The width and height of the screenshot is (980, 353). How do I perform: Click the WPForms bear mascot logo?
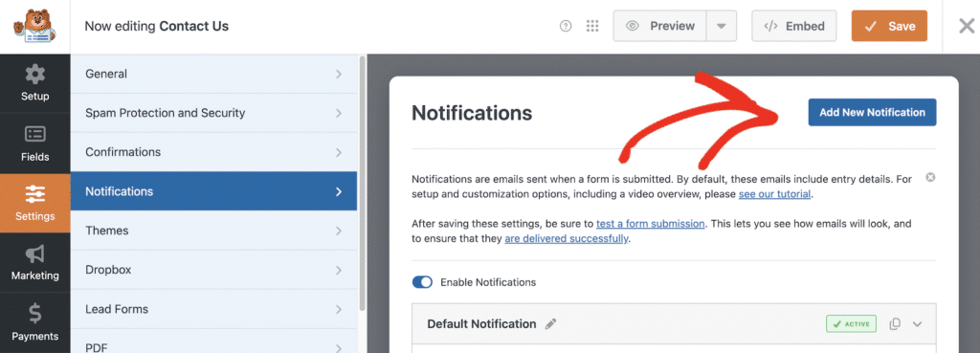coord(35,26)
